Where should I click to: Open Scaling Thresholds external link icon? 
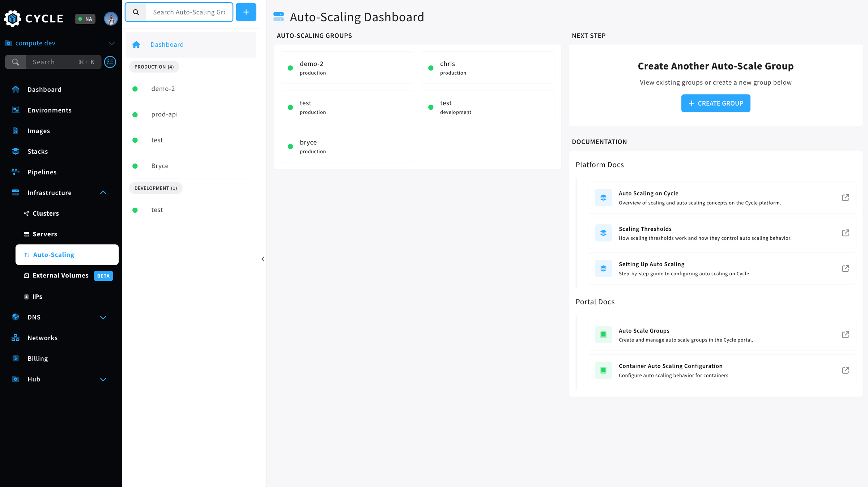click(846, 233)
